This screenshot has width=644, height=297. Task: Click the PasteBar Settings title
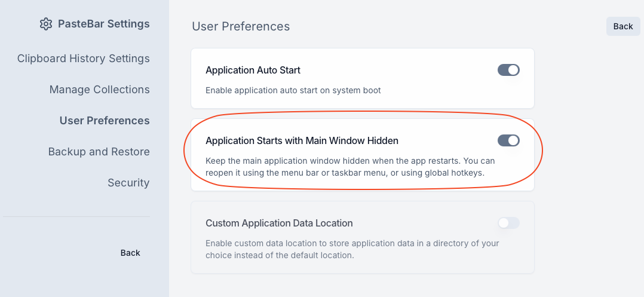(103, 24)
